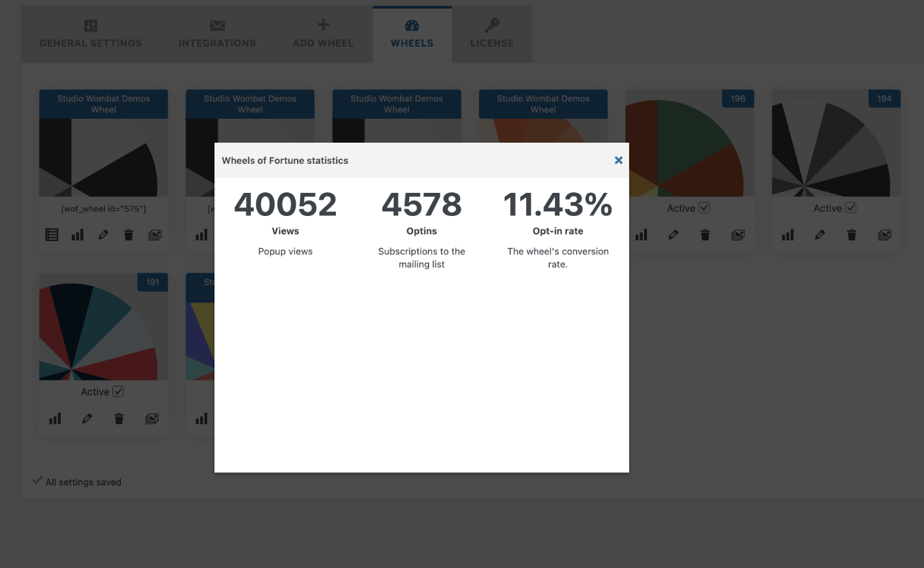Open the General Settings tab
The width and height of the screenshot is (924, 568).
[90, 34]
